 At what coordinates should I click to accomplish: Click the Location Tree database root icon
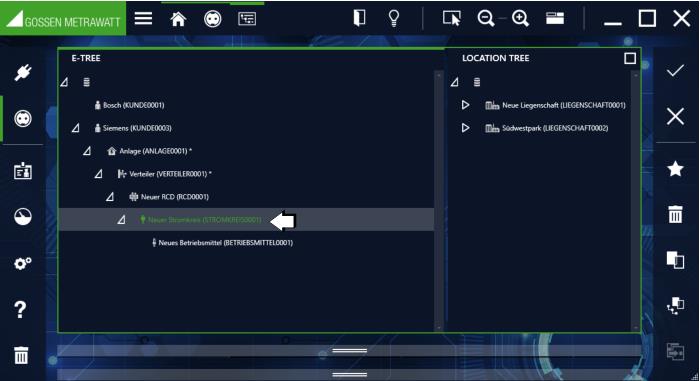(x=477, y=82)
